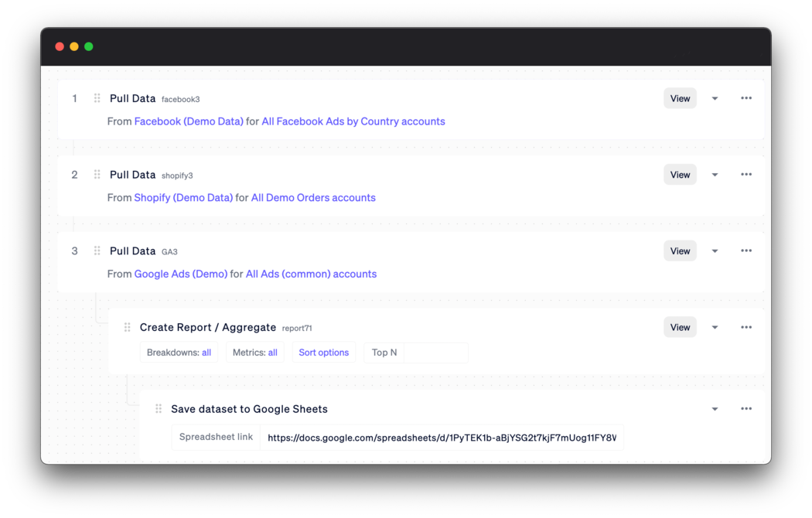Click the Pull Data title of step 2

pyautogui.click(x=132, y=175)
